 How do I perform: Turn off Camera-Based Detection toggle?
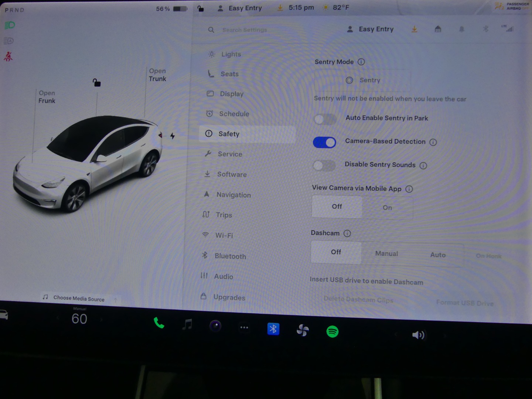(x=324, y=142)
